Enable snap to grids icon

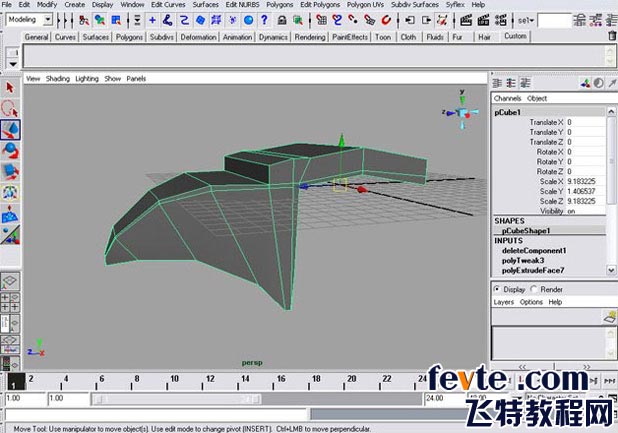322,20
